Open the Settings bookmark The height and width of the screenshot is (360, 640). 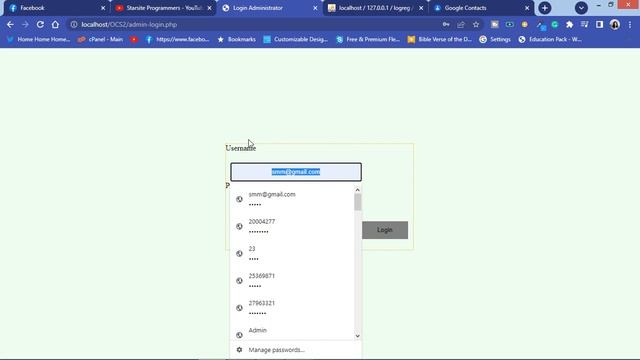point(495,40)
